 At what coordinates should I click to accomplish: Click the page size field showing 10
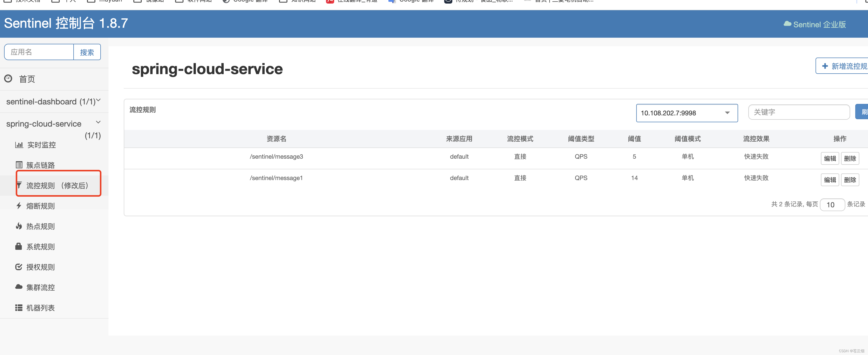832,204
